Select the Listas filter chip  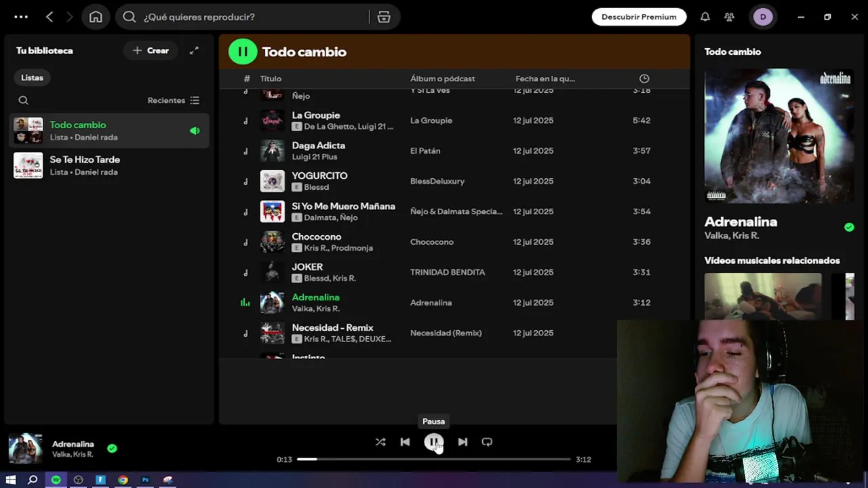pyautogui.click(x=32, y=77)
